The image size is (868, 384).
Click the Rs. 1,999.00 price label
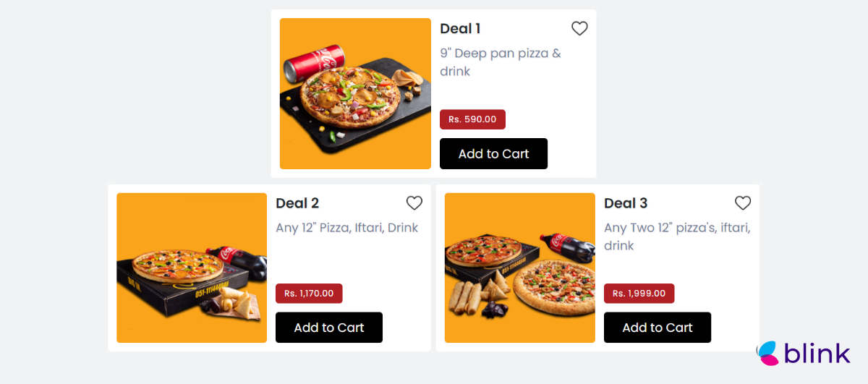click(639, 294)
